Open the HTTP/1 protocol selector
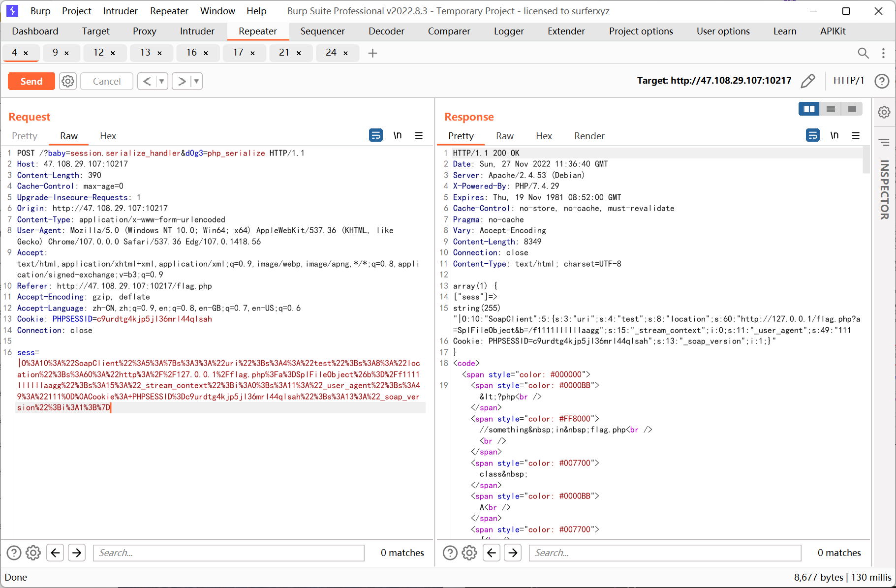The image size is (896, 588). pos(849,81)
